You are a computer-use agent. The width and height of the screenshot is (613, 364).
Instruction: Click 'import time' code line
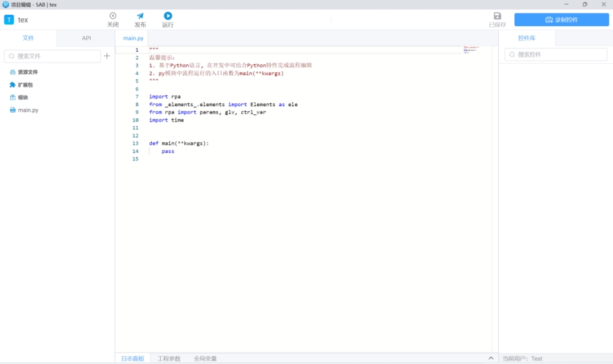pyautogui.click(x=166, y=120)
